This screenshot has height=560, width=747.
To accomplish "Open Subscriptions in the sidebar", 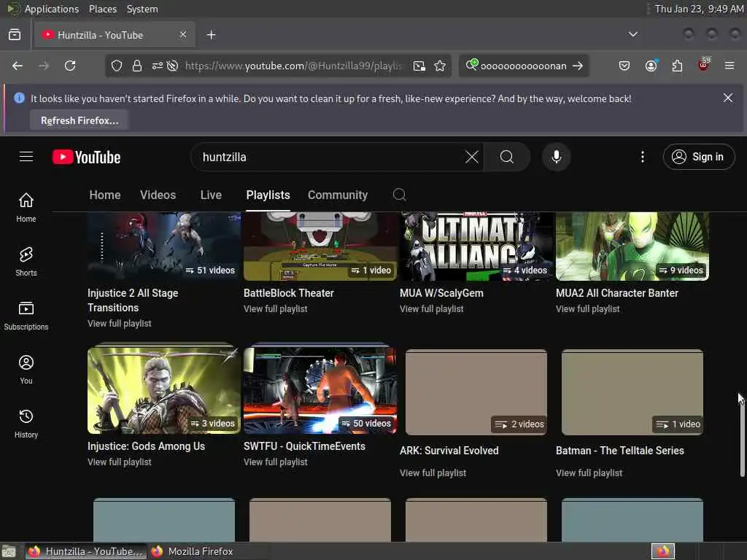I will point(26,316).
